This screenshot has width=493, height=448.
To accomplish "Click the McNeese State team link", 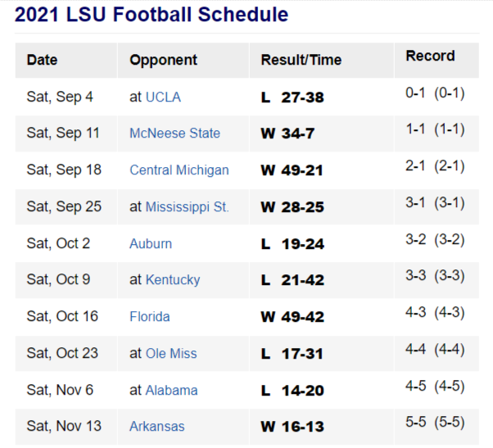I will pyautogui.click(x=174, y=133).
